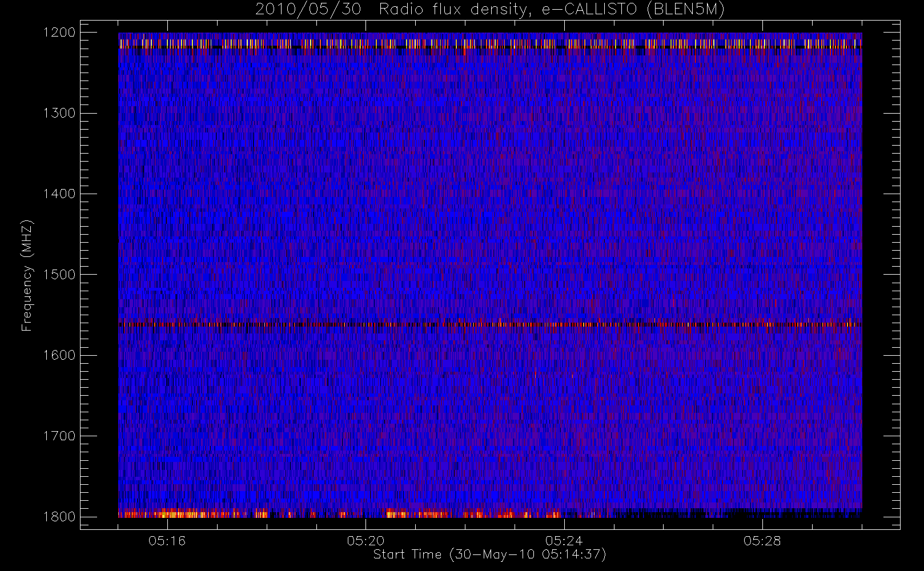Click the 1600 frequency tick label
924x571 pixels.
(59, 355)
